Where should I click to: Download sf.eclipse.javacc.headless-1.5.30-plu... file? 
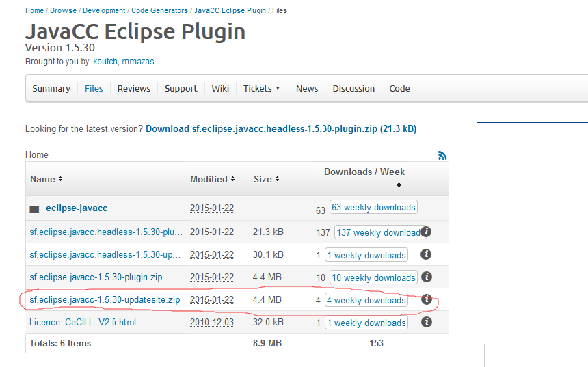pyautogui.click(x=106, y=232)
